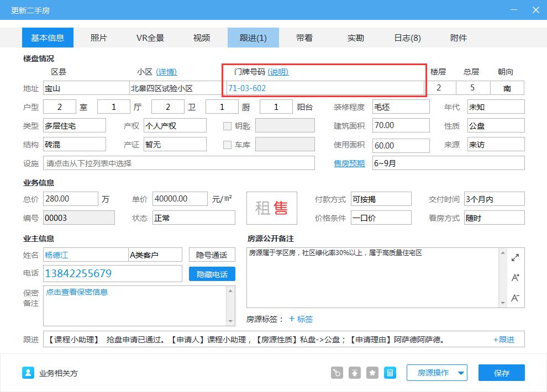Click the star favorite icon at the bottom
The image size is (547, 392).
tap(372, 373)
